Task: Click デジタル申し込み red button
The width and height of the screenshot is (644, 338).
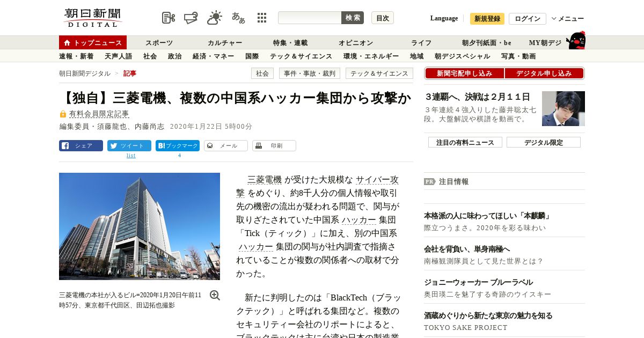Action: tap(544, 74)
